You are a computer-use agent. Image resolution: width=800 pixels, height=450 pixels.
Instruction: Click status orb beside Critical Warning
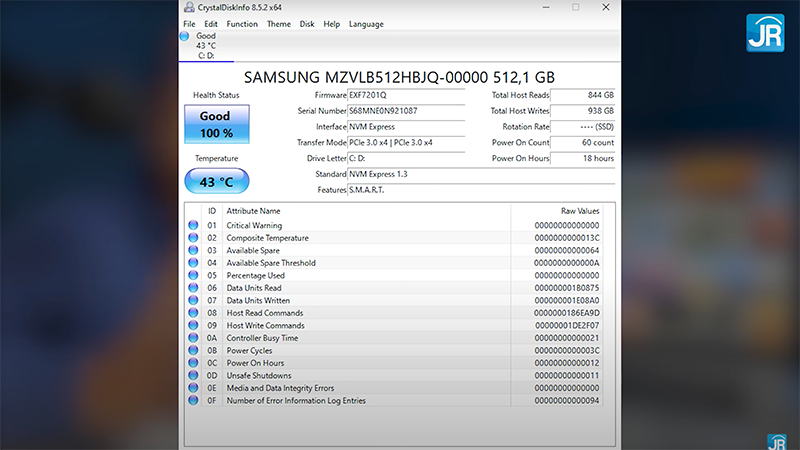(193, 226)
